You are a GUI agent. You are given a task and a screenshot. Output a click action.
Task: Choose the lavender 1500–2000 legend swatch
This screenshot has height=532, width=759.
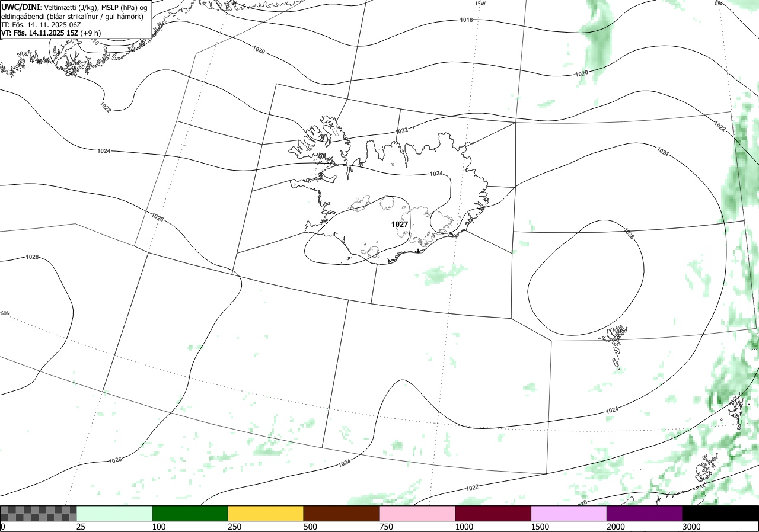pyautogui.click(x=569, y=513)
